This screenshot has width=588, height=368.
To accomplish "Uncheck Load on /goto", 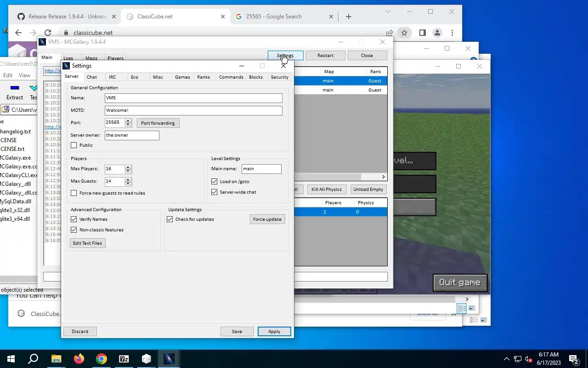I will click(x=214, y=182).
